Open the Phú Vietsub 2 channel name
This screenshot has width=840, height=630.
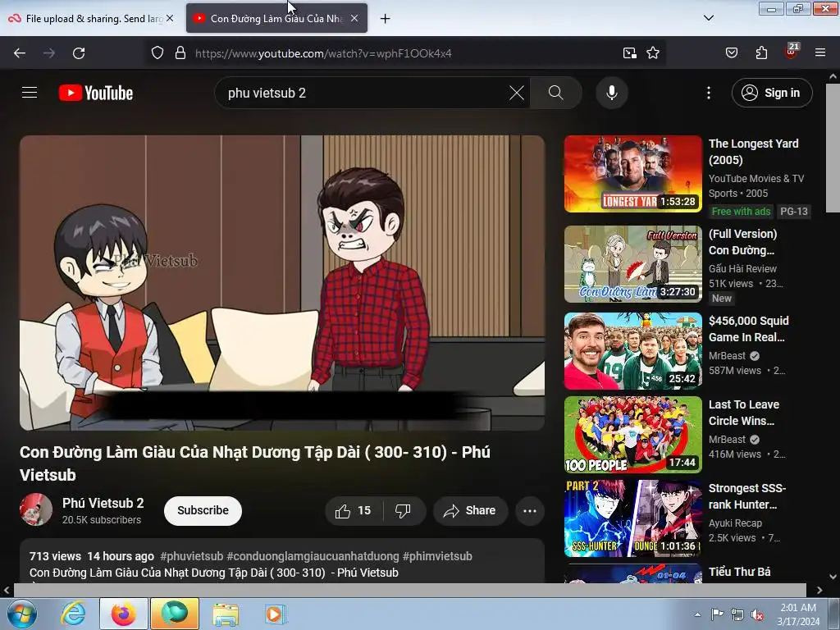pos(103,503)
